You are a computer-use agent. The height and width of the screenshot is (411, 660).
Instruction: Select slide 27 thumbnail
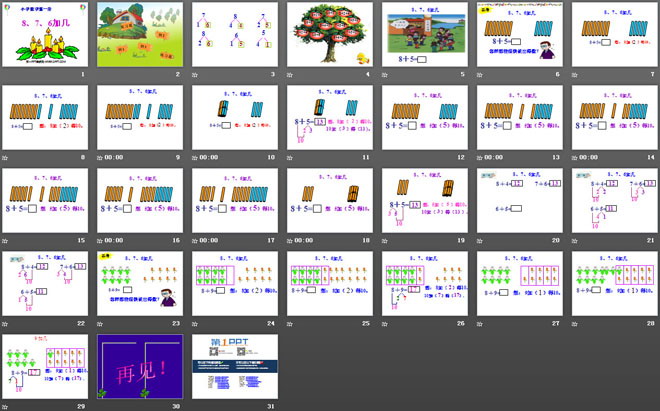pos(520,283)
